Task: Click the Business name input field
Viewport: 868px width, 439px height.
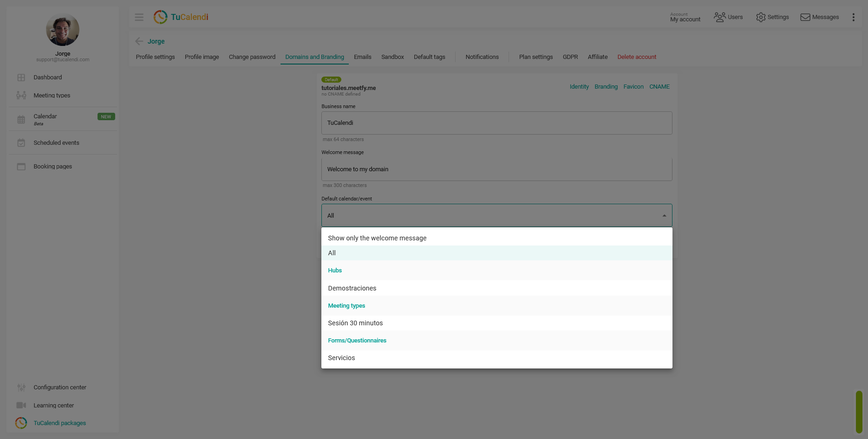Action: tap(497, 123)
